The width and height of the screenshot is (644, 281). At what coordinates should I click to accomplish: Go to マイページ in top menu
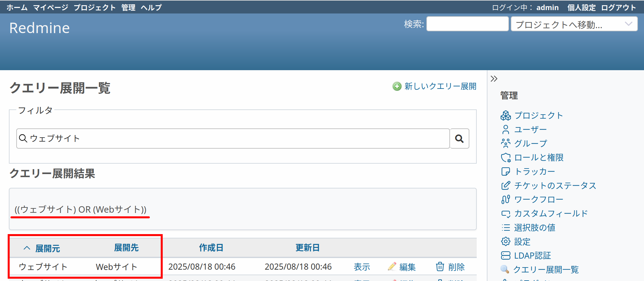tap(51, 7)
